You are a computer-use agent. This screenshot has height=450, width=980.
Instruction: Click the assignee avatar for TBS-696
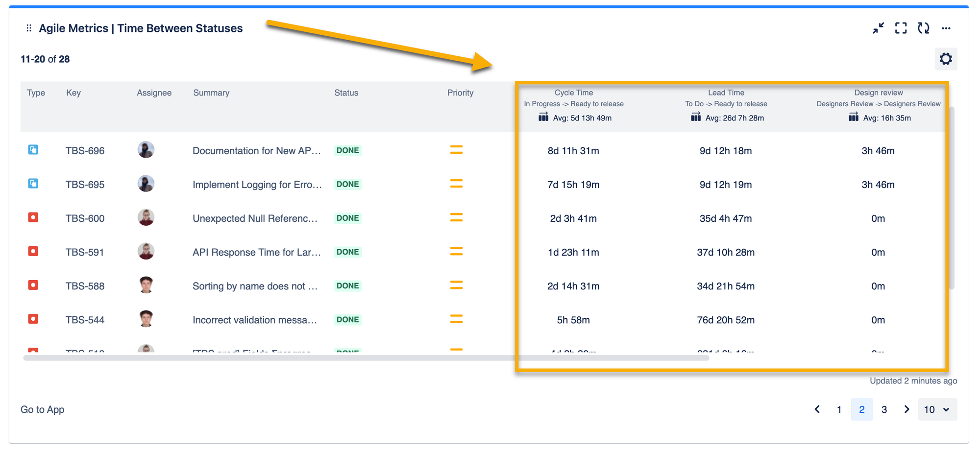click(146, 149)
